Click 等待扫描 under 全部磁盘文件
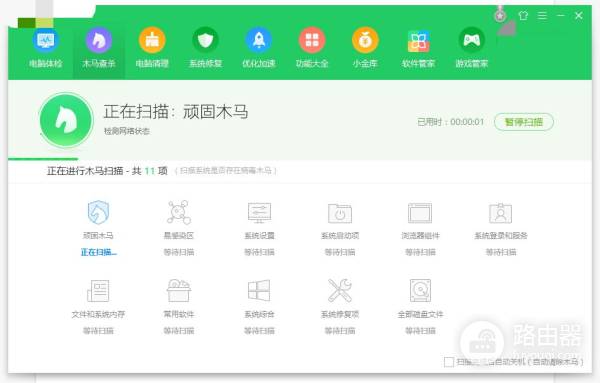Screen dimensions: 600x383 (420, 331)
